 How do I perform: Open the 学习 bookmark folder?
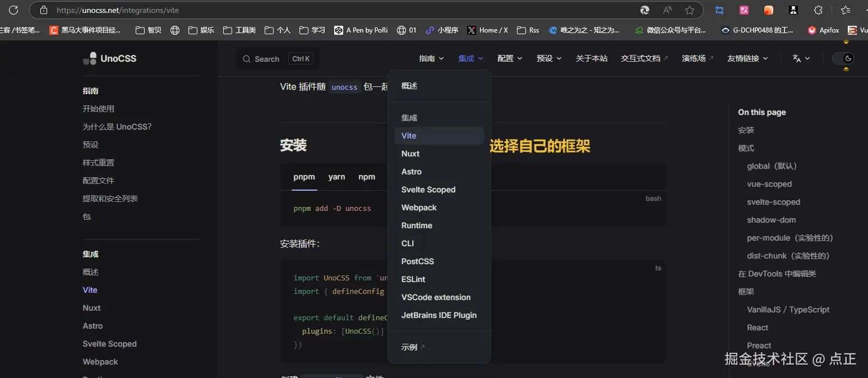point(312,30)
